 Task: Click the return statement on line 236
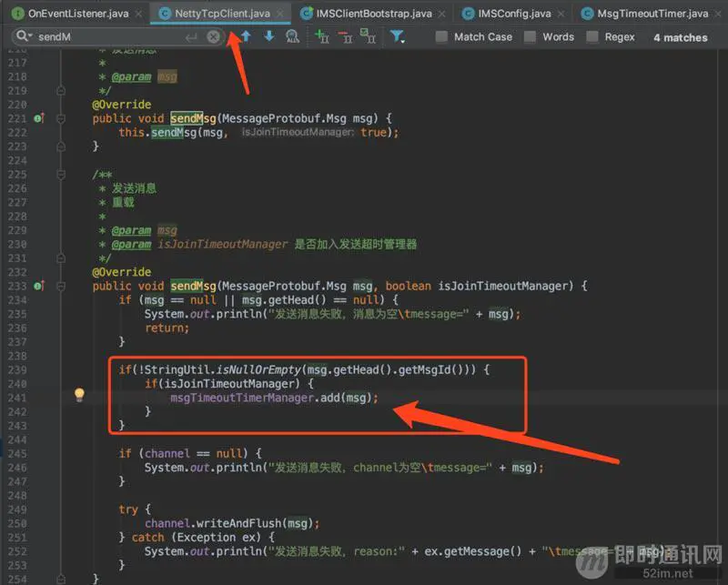167,328
